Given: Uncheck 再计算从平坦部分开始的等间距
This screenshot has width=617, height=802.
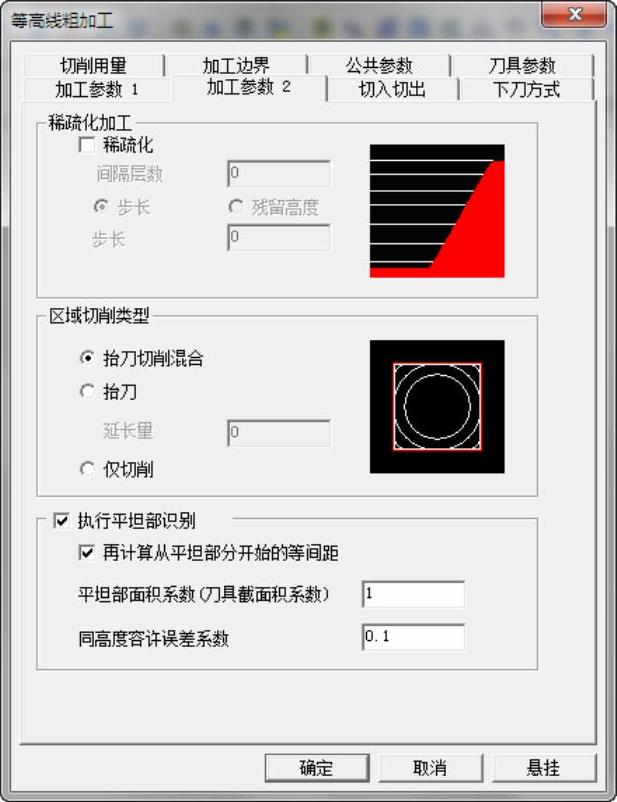Looking at the screenshot, I should point(86,553).
